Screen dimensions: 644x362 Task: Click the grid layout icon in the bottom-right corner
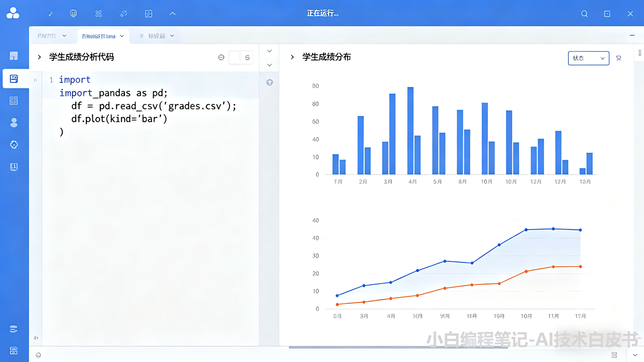coord(614,355)
